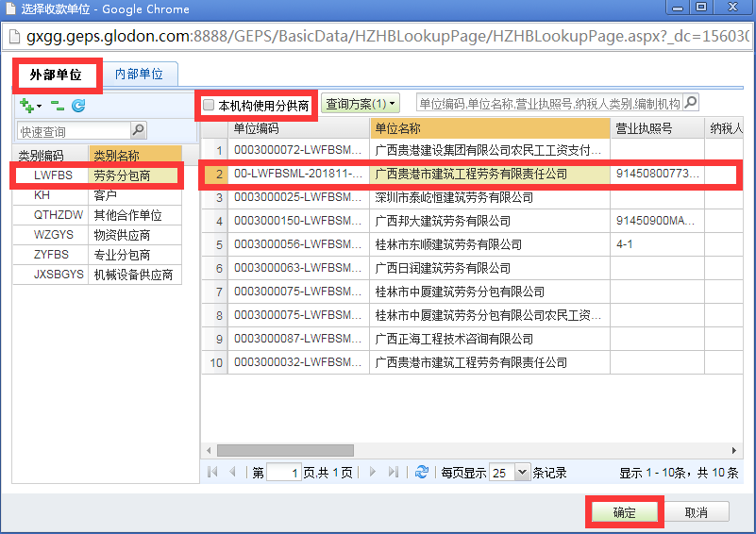Image resolution: width=756 pixels, height=534 pixels.
Task: Click license number 91450900MA… cell
Action: coord(657,221)
